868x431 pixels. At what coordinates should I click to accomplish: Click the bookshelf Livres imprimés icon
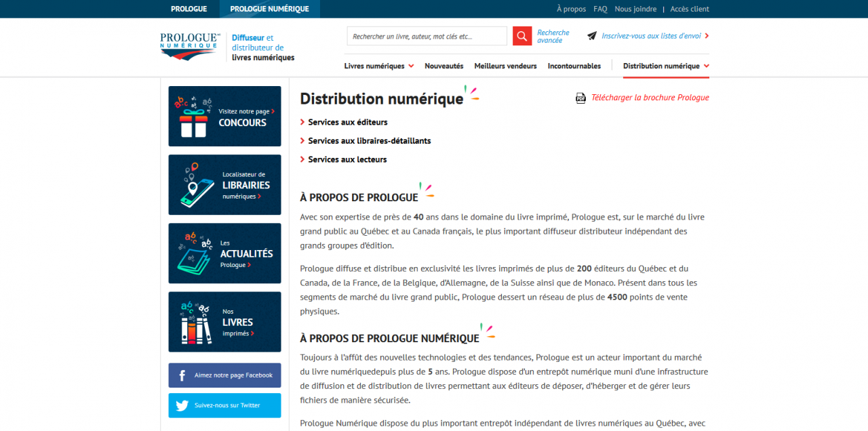(x=197, y=322)
